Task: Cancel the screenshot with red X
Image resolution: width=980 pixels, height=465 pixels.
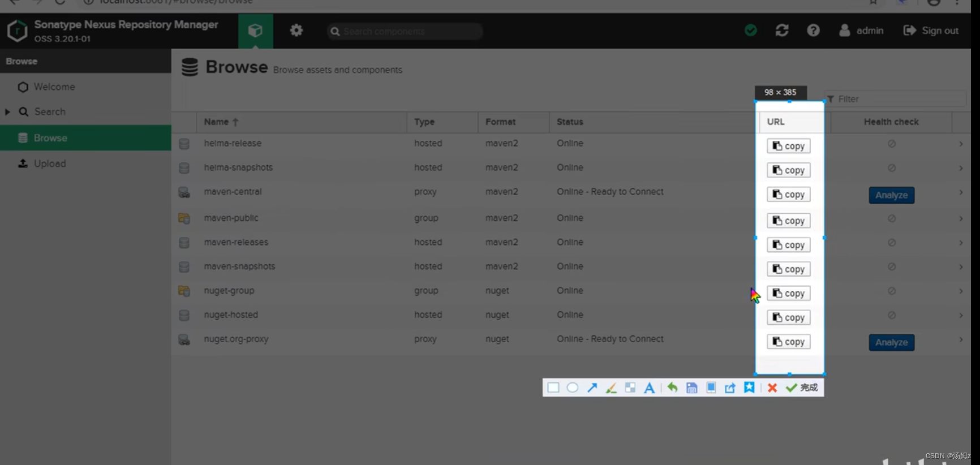Action: tap(772, 387)
